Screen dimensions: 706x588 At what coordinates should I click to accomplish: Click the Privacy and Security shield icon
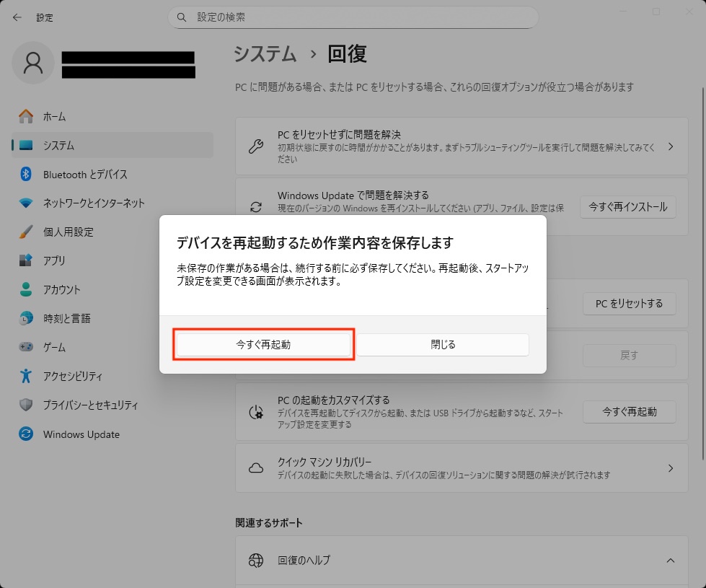[26, 405]
